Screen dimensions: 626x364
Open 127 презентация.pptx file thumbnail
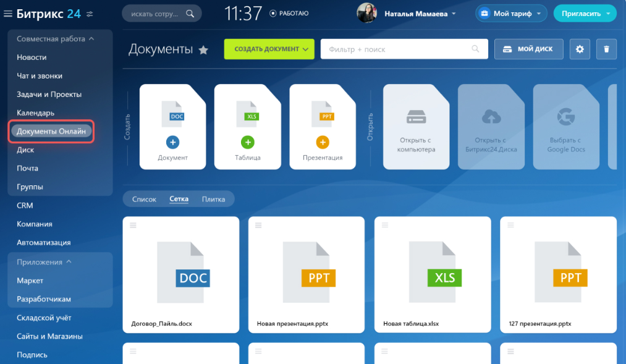tap(561, 272)
